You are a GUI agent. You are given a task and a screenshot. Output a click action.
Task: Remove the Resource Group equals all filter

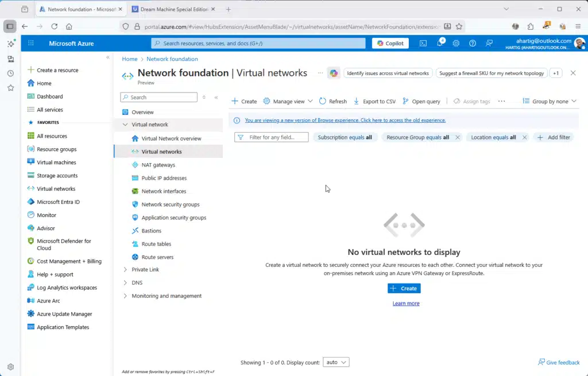pyautogui.click(x=458, y=137)
